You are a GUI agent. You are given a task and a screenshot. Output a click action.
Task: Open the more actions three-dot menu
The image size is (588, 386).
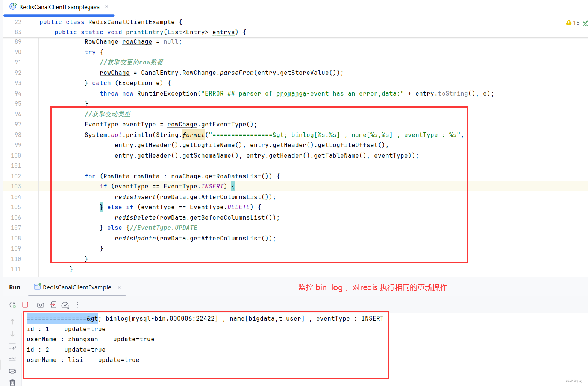[77, 305]
